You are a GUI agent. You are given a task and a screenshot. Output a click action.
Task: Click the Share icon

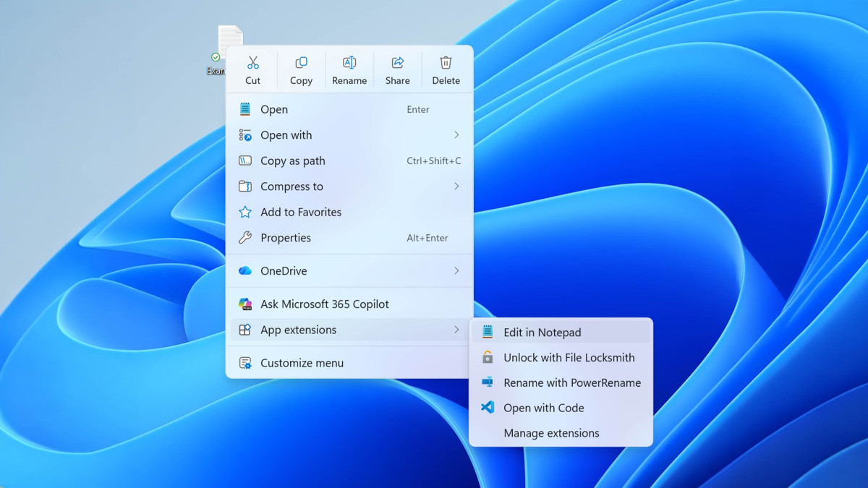[397, 63]
